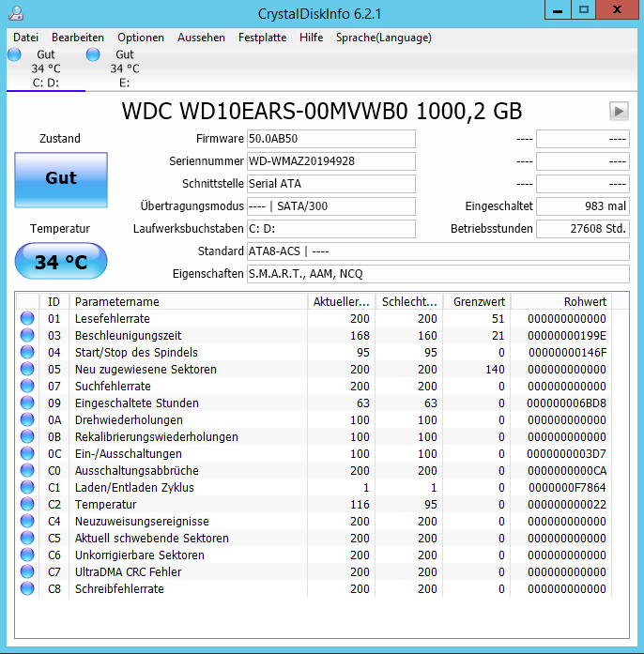Click the Standard field ATA8-ACS

click(x=438, y=251)
